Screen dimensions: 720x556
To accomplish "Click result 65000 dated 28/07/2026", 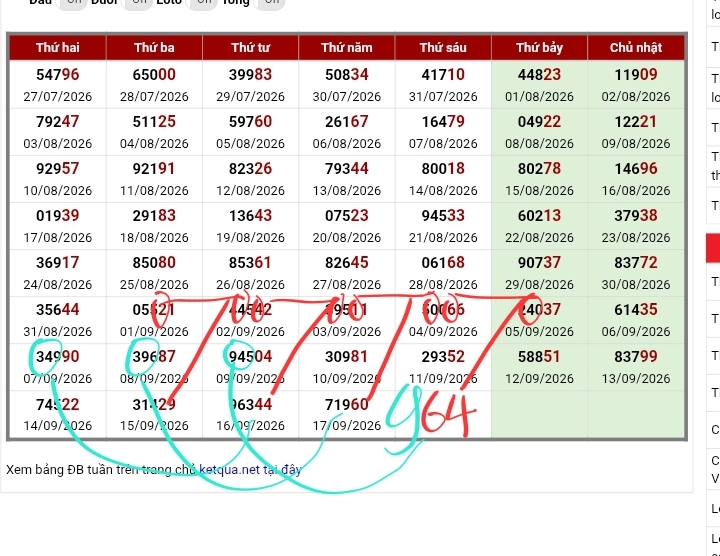I will point(154,84).
